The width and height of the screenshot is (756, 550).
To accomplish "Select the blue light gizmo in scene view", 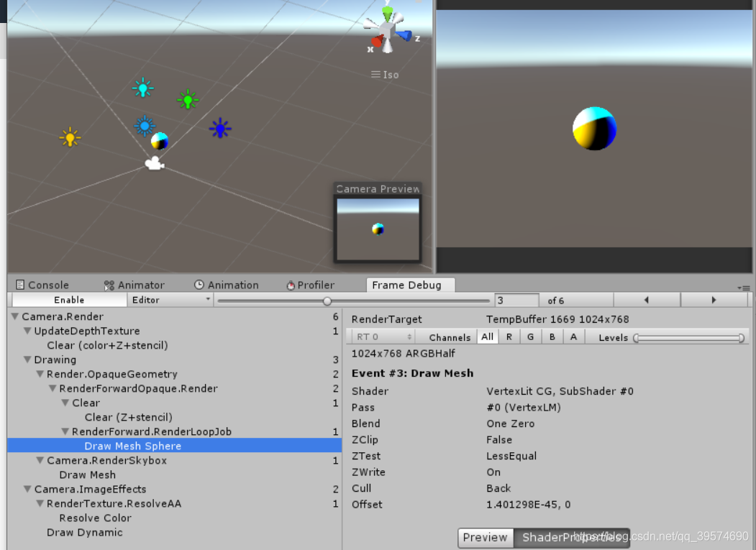I will [220, 128].
